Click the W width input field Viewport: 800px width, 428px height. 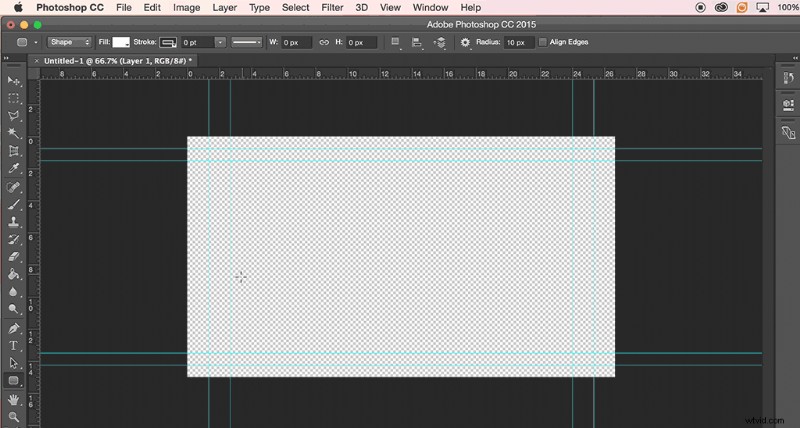296,42
